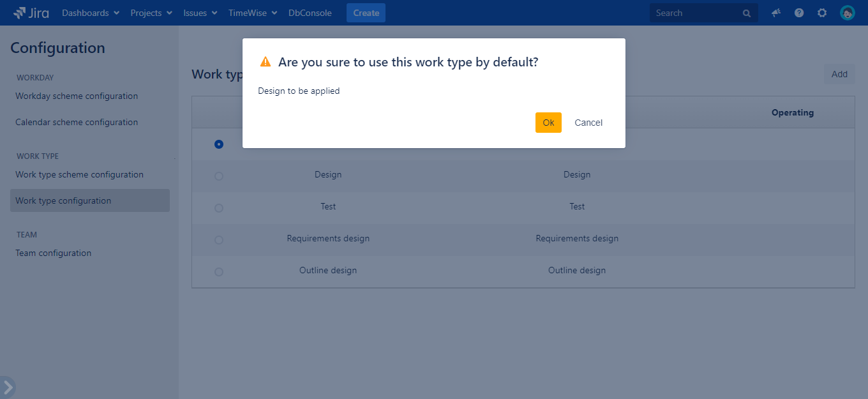This screenshot has height=399, width=868.
Task: Select the Requirements design radio button
Action: click(219, 240)
